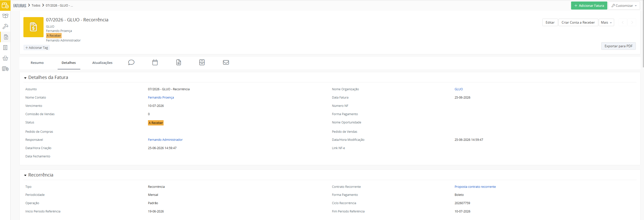Click the Data Fechamento label
The height and width of the screenshot is (220, 644).
38,156
